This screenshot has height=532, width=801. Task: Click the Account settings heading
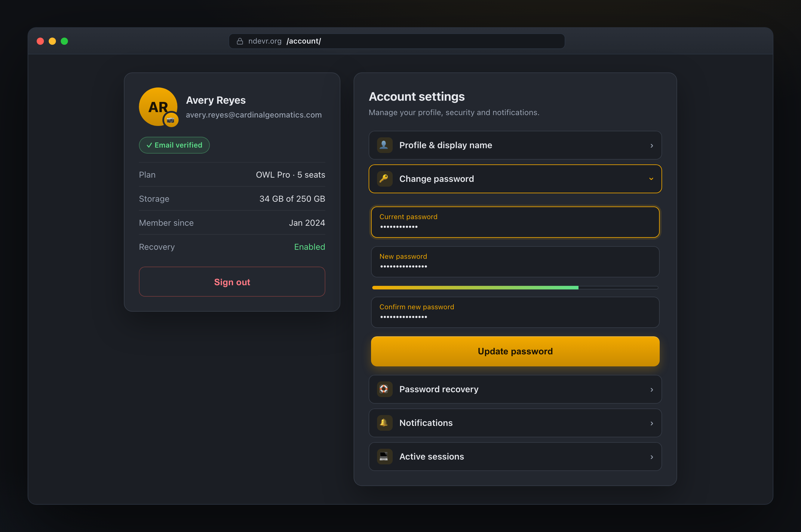pyautogui.click(x=416, y=97)
